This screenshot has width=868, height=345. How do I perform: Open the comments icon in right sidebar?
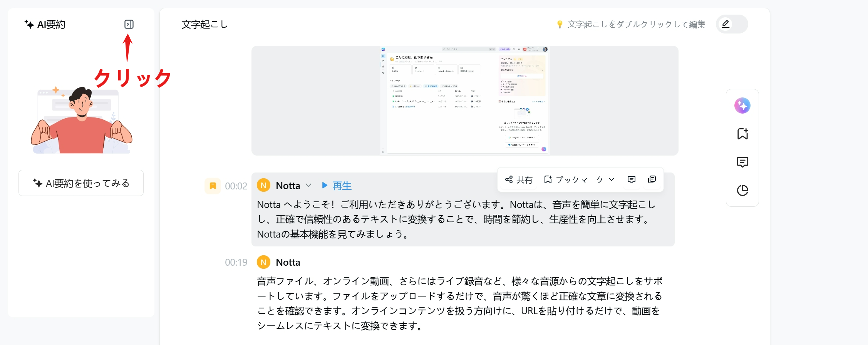(742, 162)
